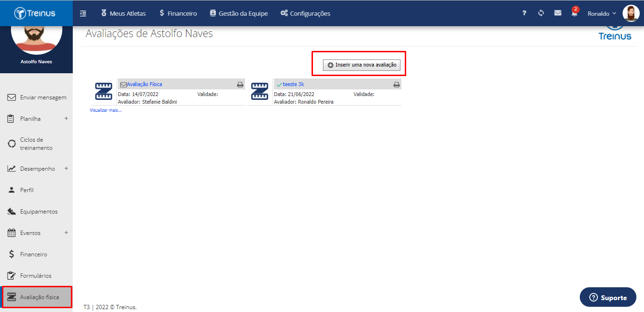Viewport: 644px width, 312px height.
Task: Expand Desempenho submenu with plus sign
Action: click(x=66, y=168)
